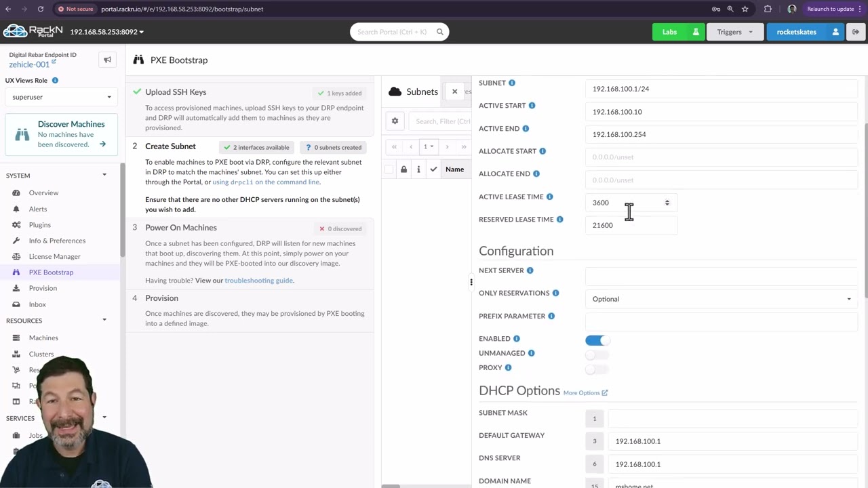
Task: Open Plugins in the sidebar
Action: point(40,224)
